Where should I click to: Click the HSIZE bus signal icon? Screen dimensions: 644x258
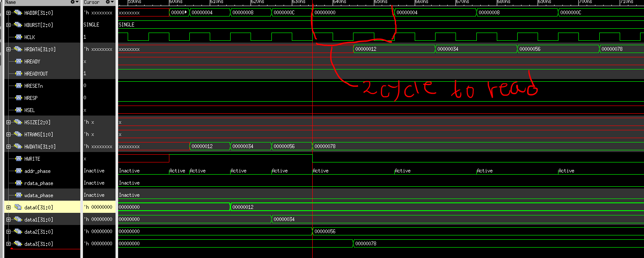point(18,122)
